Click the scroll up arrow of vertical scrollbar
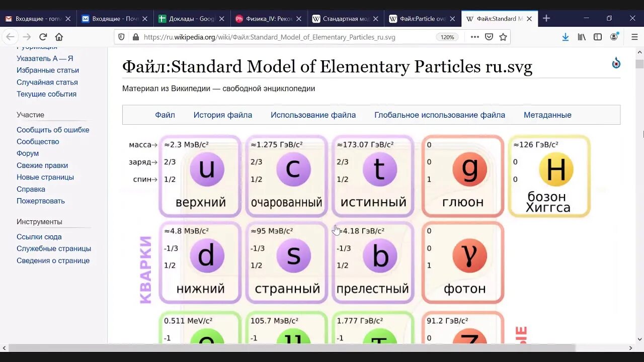 tap(639, 51)
